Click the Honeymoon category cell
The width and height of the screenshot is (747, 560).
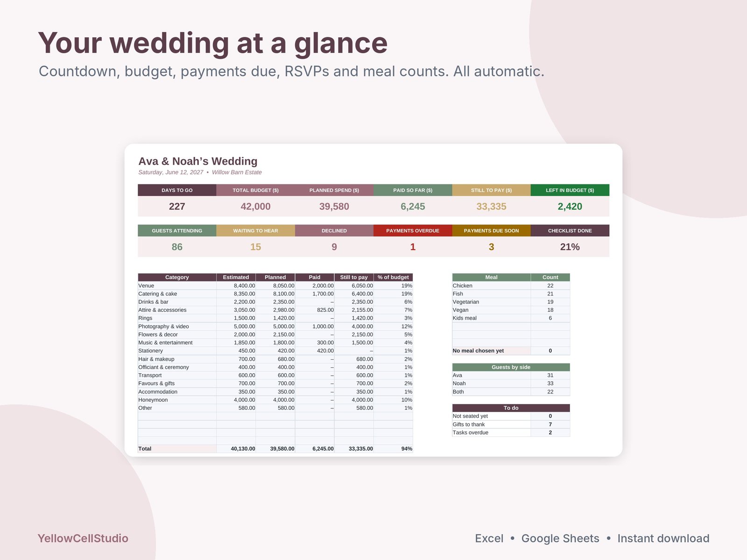(x=177, y=400)
